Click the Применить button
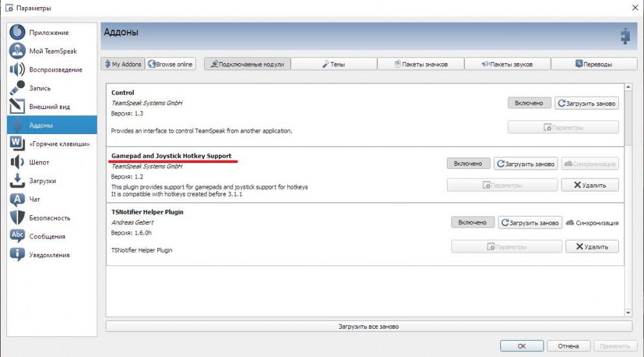The width and height of the screenshot is (644, 357). 615,346
